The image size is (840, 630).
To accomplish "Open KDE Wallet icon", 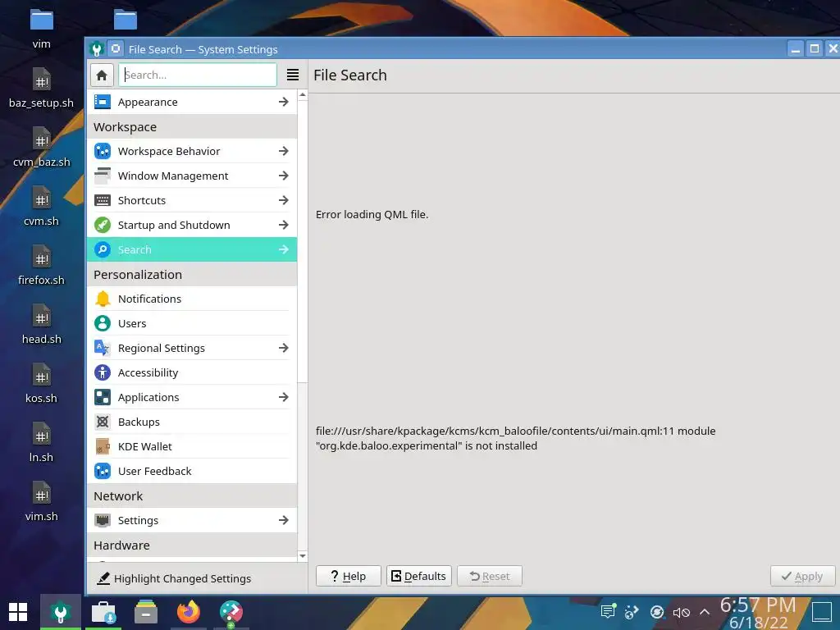I will click(103, 447).
